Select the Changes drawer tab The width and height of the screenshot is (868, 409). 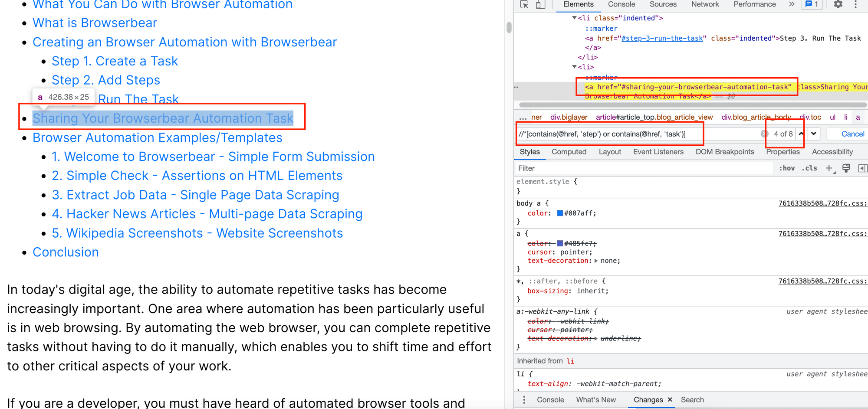(x=648, y=400)
